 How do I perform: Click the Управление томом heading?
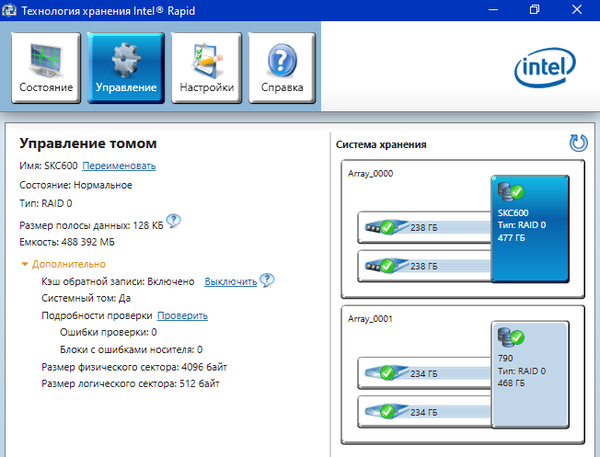pyautogui.click(x=88, y=144)
